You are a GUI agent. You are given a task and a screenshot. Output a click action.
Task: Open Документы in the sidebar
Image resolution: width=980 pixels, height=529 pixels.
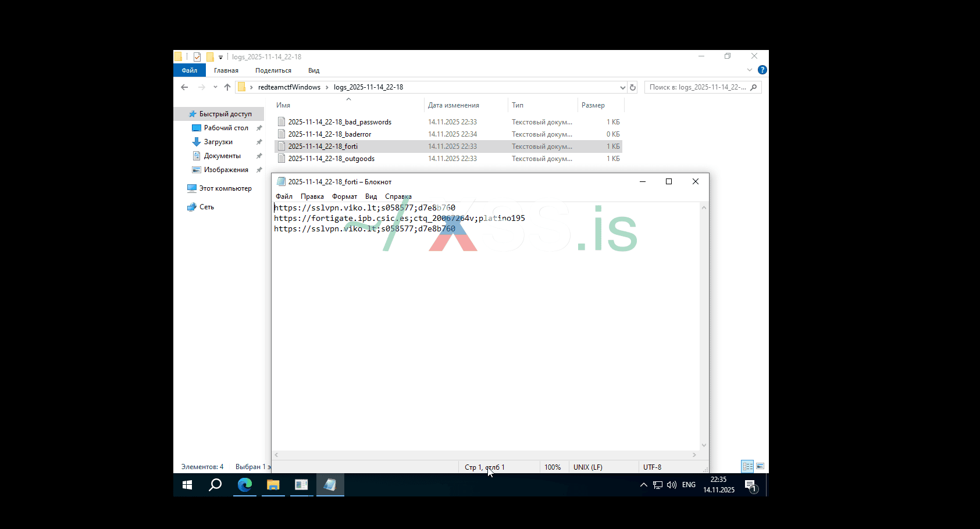pyautogui.click(x=222, y=156)
